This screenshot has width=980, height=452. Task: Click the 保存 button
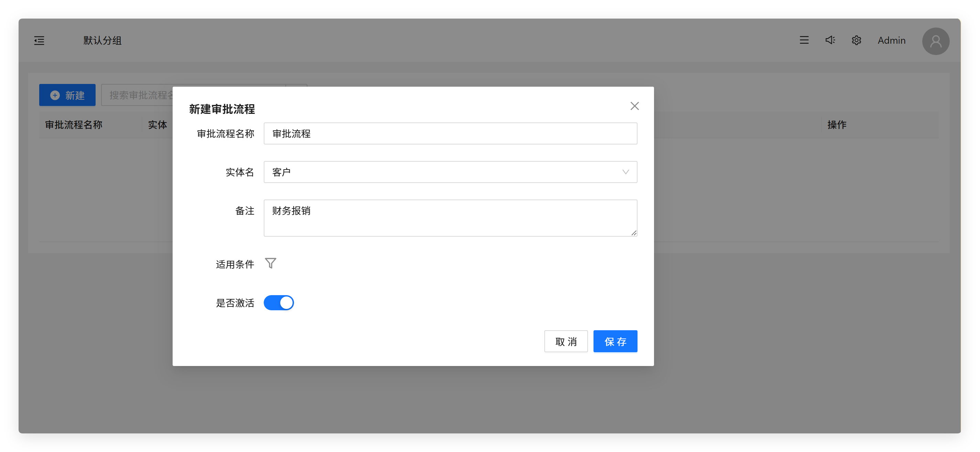pos(615,341)
